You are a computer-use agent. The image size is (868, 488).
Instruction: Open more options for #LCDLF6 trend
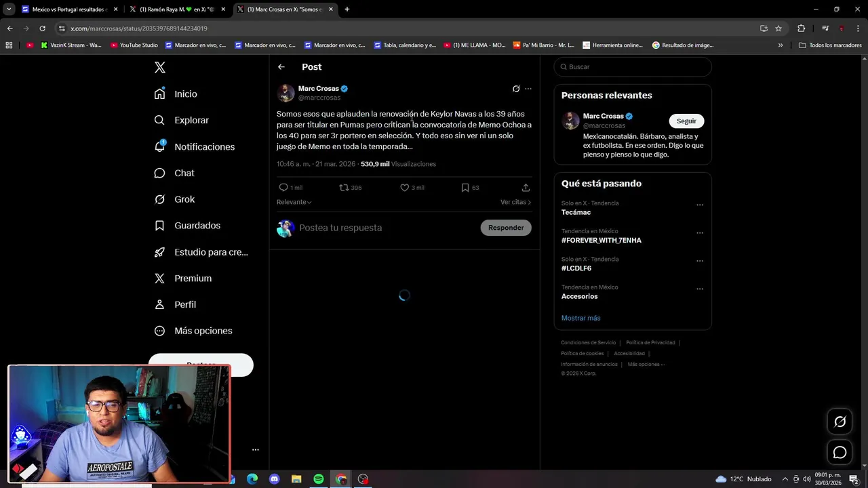[x=700, y=261]
